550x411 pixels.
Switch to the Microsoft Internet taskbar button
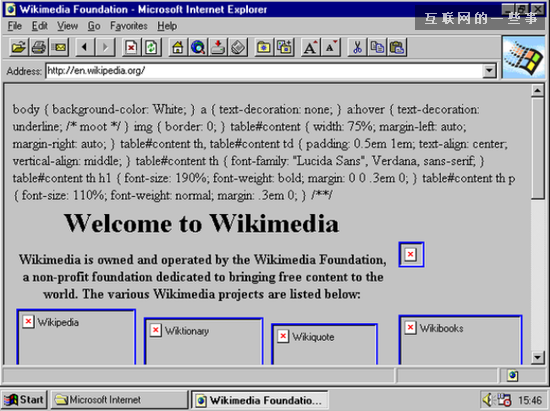click(x=119, y=400)
